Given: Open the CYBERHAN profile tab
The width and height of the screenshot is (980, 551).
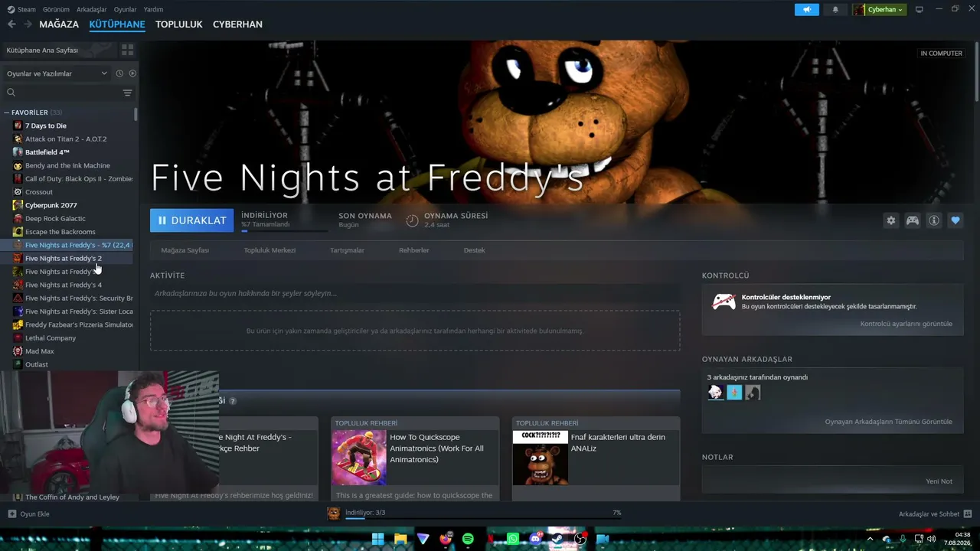Looking at the screenshot, I should click(237, 24).
